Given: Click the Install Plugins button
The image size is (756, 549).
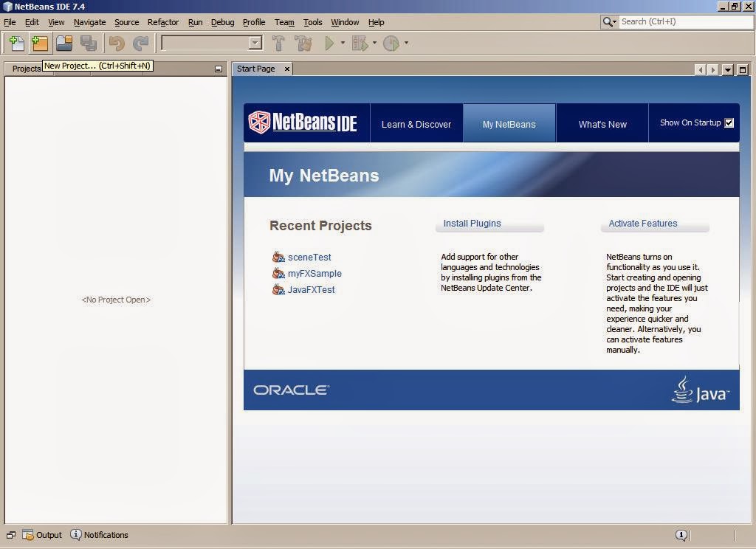Looking at the screenshot, I should tap(489, 224).
